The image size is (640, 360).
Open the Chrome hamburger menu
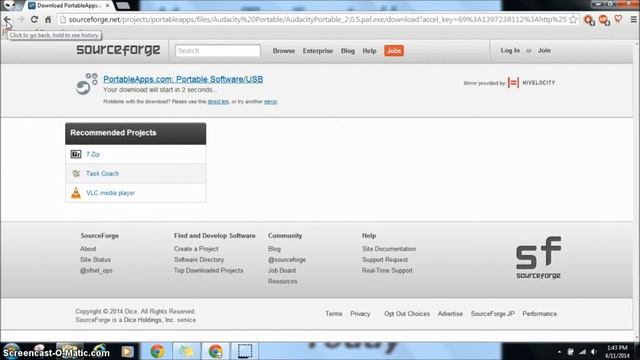(633, 19)
